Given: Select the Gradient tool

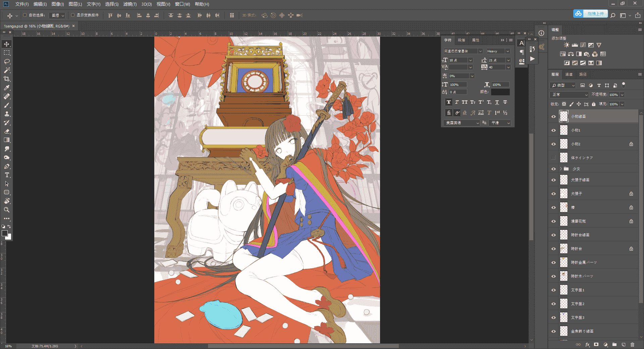Looking at the screenshot, I should coord(7,140).
